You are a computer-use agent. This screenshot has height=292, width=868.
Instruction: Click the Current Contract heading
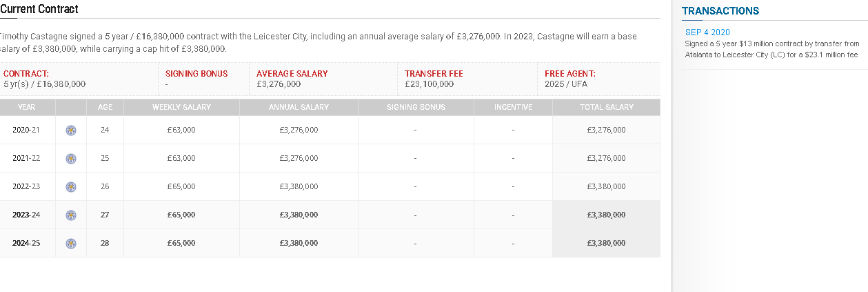tap(39, 9)
